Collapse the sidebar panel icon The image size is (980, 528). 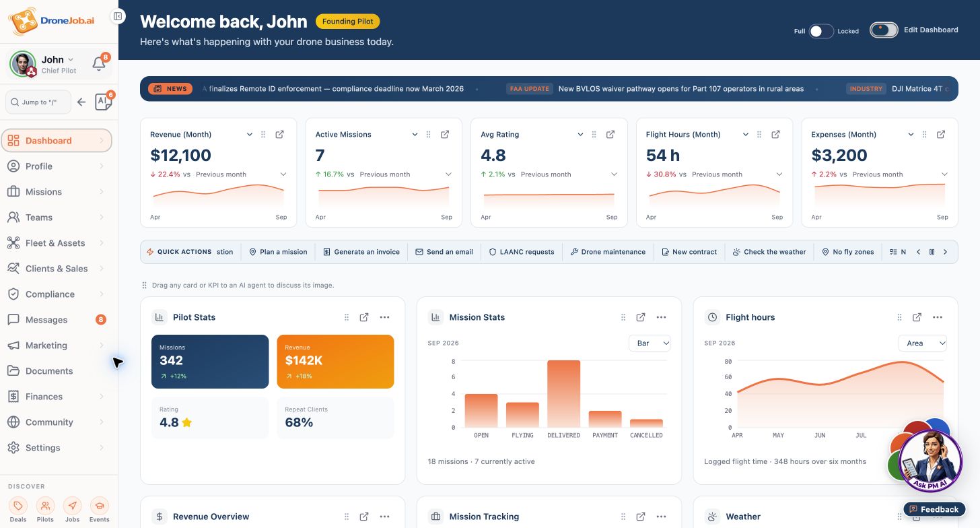pyautogui.click(x=118, y=16)
